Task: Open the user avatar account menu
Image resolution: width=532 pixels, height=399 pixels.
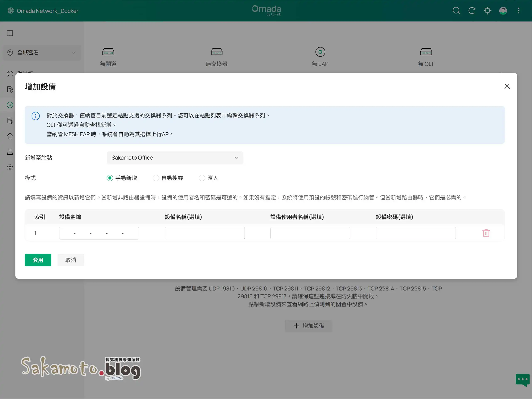Action: click(503, 11)
